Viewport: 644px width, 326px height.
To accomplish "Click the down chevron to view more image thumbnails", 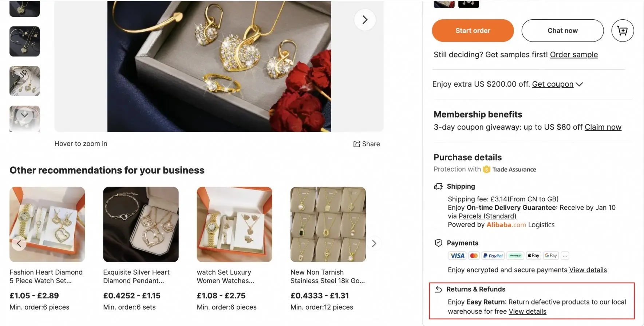I will coord(24,115).
